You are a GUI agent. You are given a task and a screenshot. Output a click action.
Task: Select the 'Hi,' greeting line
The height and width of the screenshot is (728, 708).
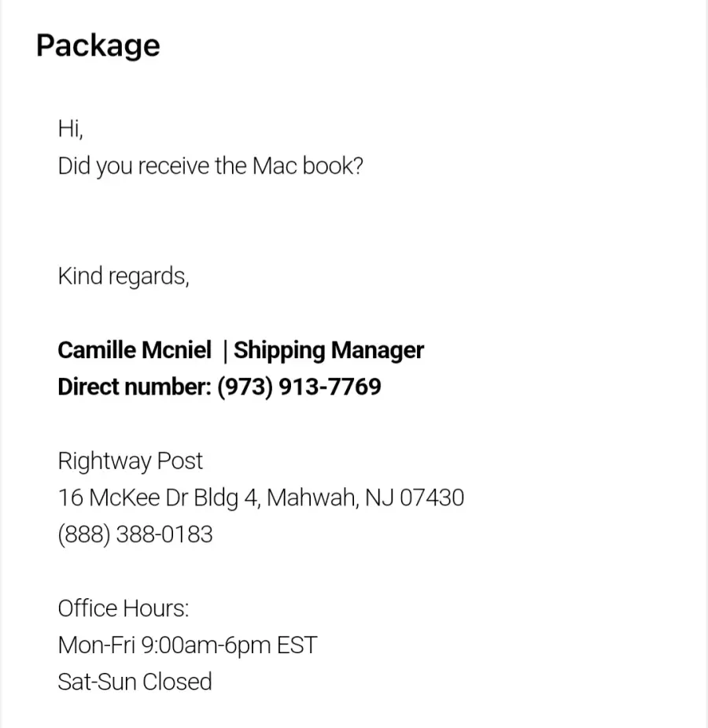coord(70,128)
